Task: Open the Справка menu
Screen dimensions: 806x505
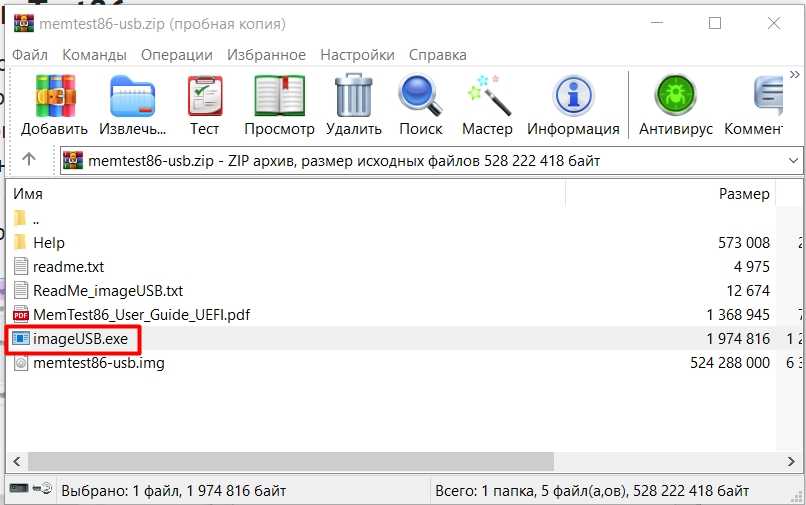Action: point(437,55)
